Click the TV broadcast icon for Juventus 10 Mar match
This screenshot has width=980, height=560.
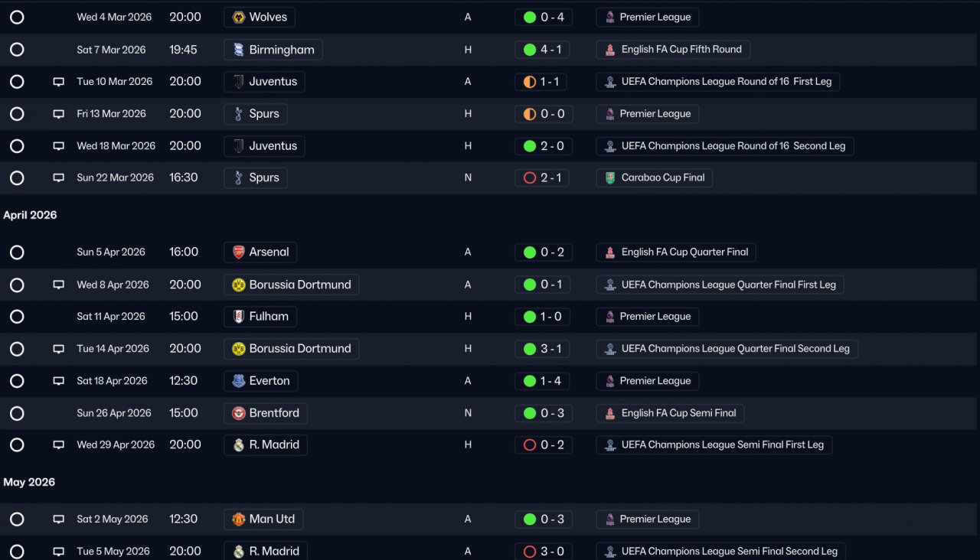[x=59, y=82]
